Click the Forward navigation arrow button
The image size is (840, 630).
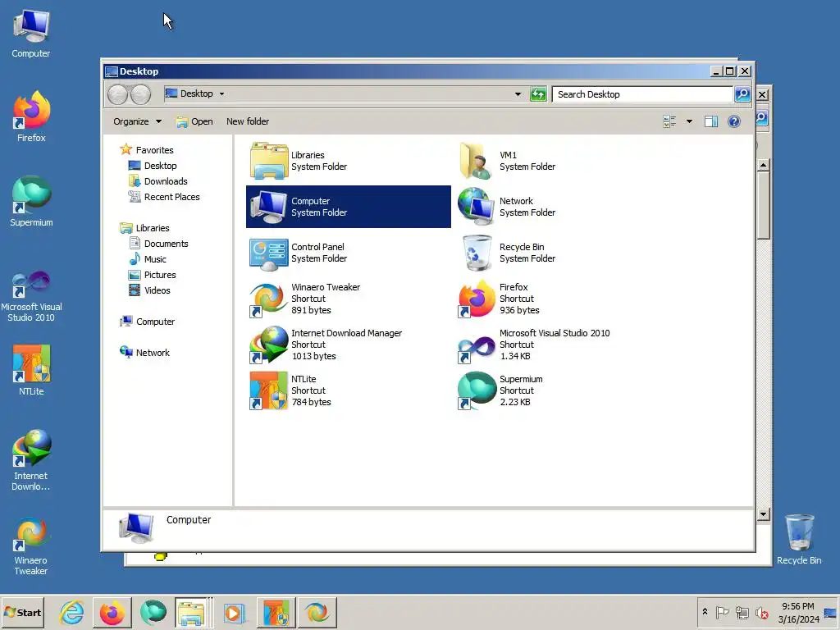point(140,94)
